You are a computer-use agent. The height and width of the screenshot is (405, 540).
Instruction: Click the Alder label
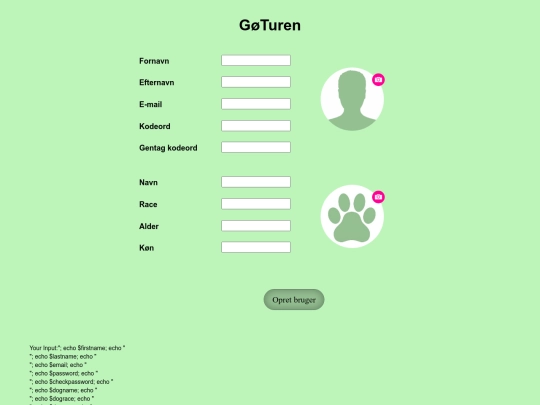(149, 226)
